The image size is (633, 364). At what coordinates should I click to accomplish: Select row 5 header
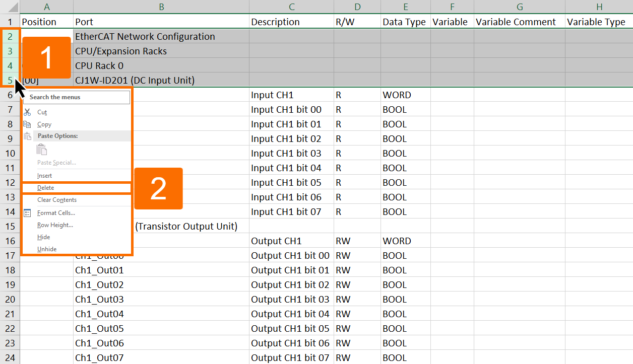coord(10,80)
